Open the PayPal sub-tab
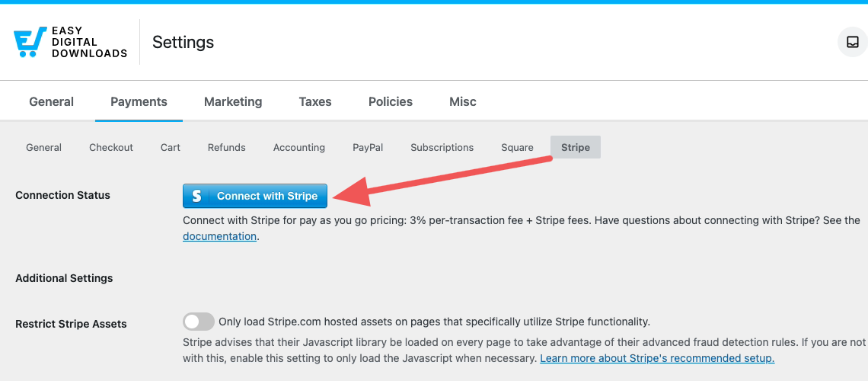The image size is (868, 381). 368,147
